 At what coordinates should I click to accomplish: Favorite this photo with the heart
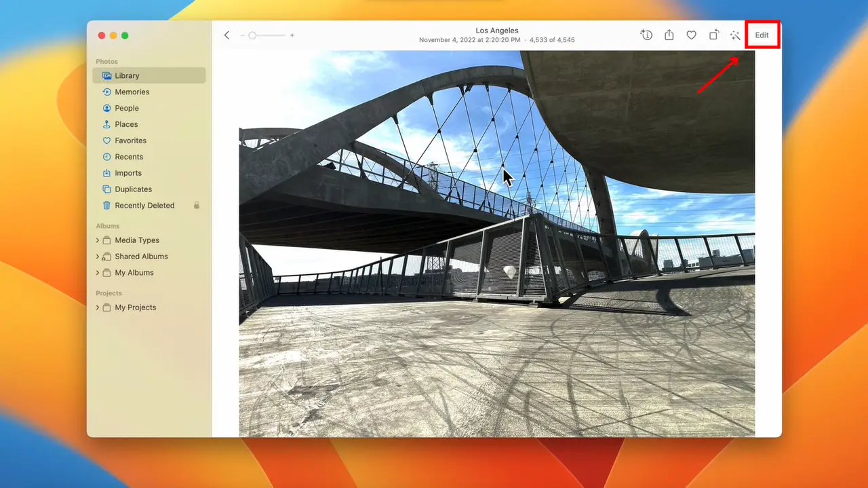(691, 35)
